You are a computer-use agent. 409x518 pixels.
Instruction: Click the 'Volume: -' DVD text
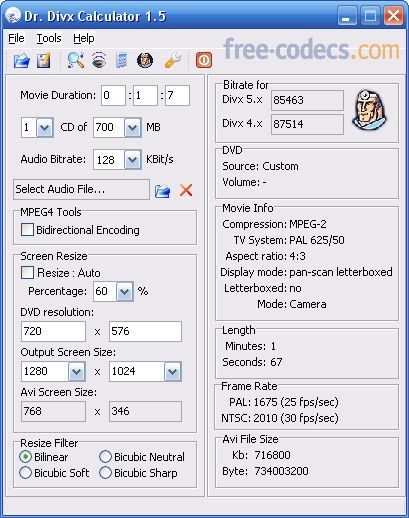tap(244, 182)
